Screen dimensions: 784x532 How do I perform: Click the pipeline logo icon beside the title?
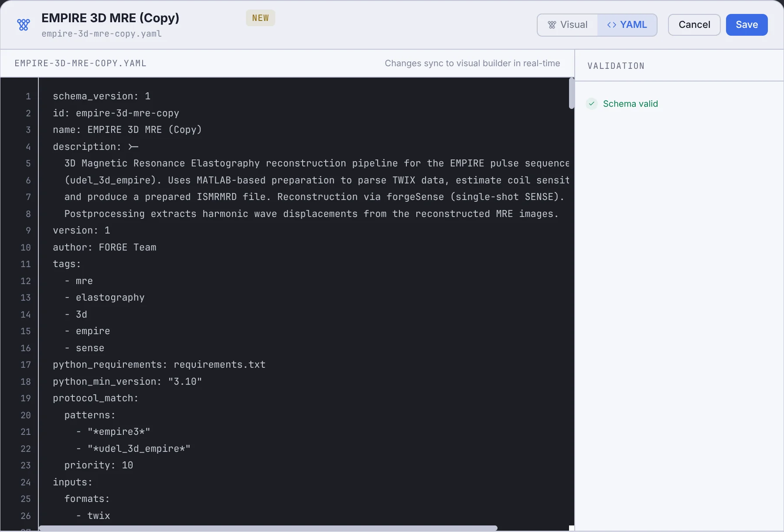click(24, 25)
